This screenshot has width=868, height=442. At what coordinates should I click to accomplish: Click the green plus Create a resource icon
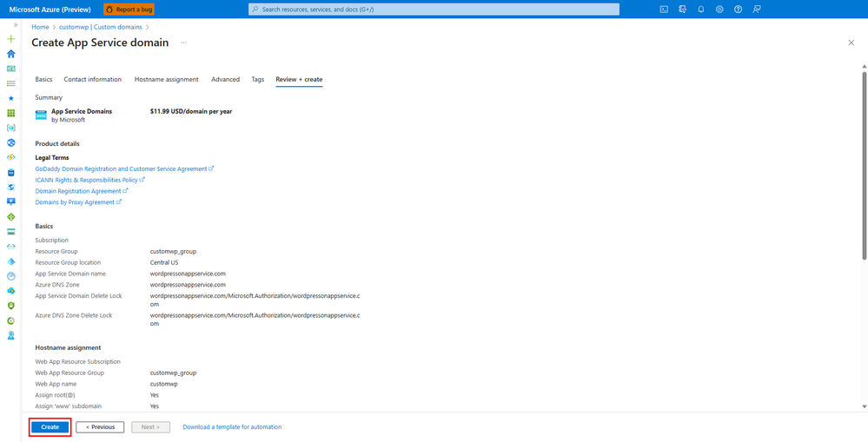(10, 39)
